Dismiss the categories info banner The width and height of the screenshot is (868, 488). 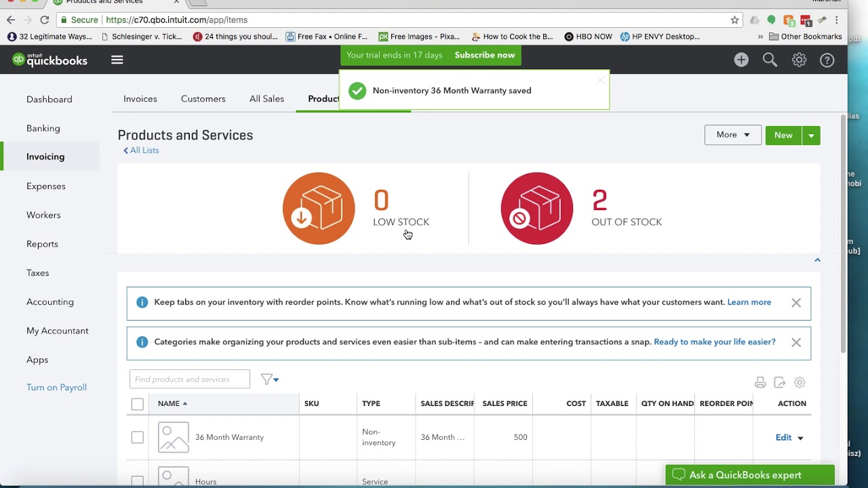tap(796, 343)
